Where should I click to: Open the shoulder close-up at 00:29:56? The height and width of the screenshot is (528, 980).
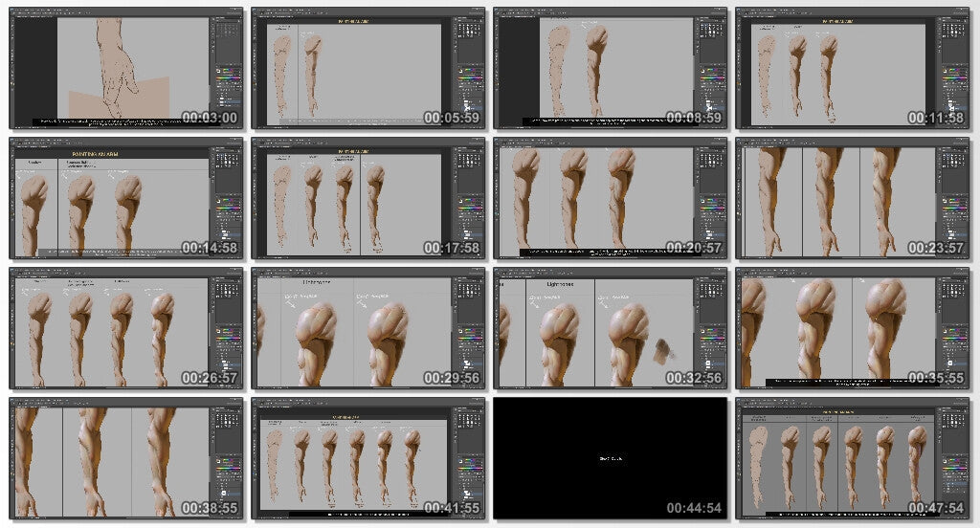pos(368,328)
